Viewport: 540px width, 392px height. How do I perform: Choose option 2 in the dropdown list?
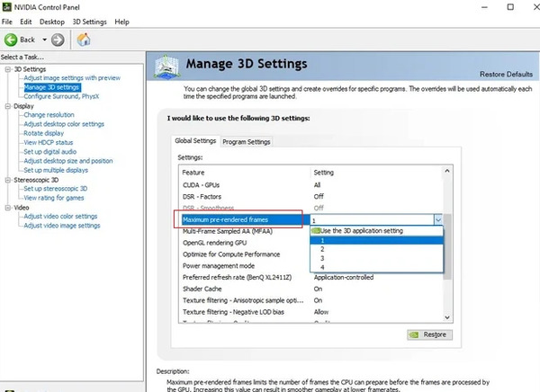click(376, 249)
